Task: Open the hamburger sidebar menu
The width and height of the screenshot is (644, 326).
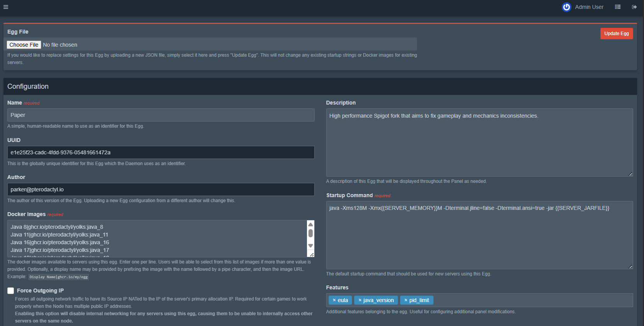Action: pos(6,7)
